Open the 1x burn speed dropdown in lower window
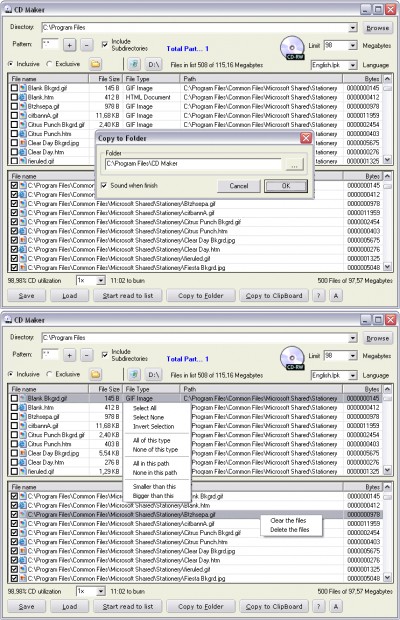 [101, 591]
